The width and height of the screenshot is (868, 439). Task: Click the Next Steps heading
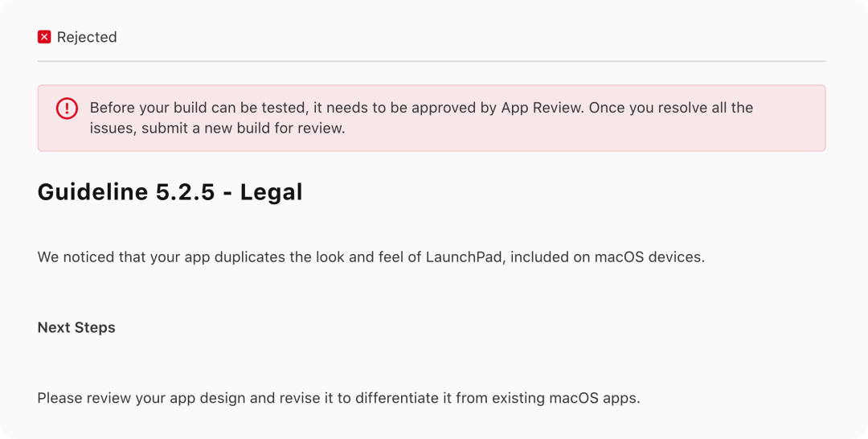click(x=76, y=328)
